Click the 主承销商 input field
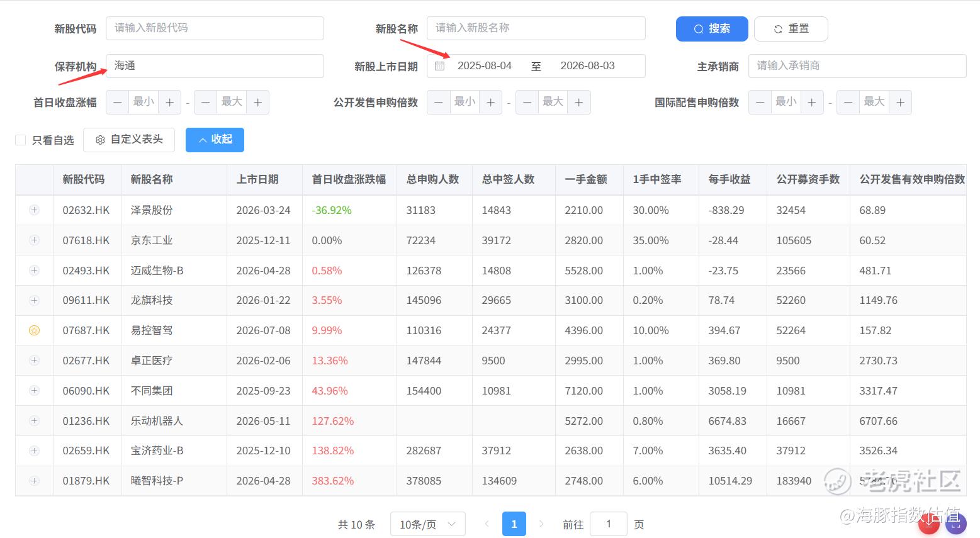Viewport: 980px width, 538px height. tap(857, 66)
